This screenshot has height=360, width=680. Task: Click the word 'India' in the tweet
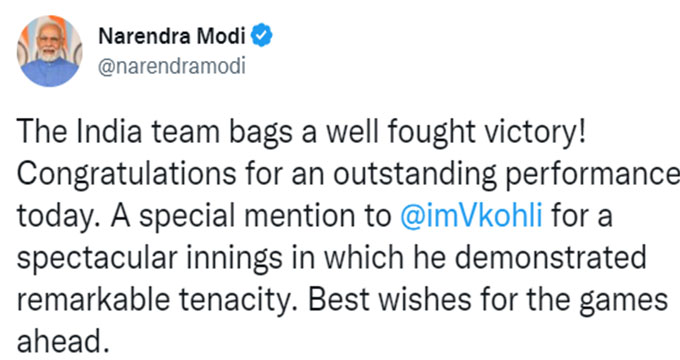coord(109,132)
